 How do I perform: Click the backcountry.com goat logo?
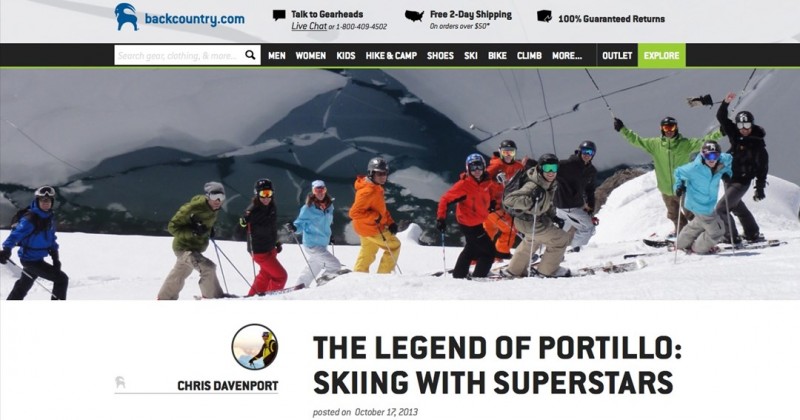126,17
